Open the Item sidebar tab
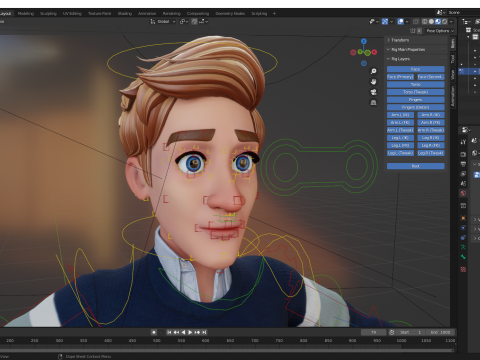480x360 pixels. click(x=453, y=43)
